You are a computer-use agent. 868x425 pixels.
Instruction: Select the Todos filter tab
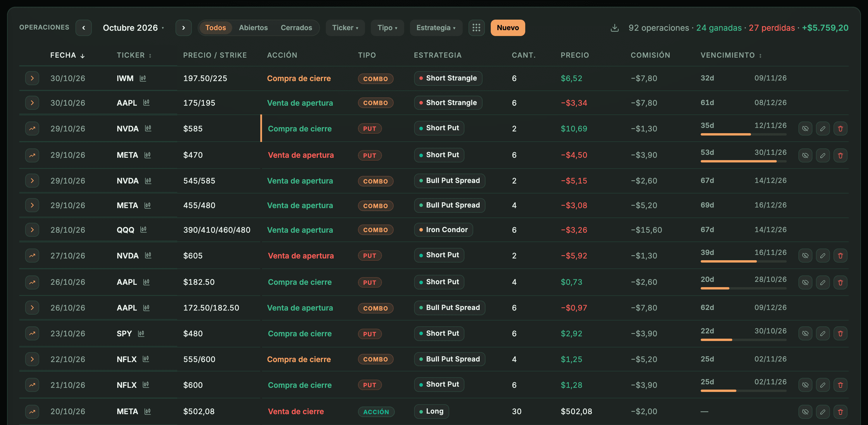click(x=216, y=28)
